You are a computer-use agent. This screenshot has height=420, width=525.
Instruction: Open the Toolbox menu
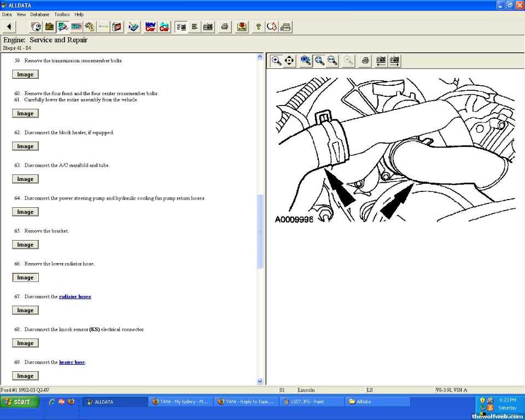point(62,14)
